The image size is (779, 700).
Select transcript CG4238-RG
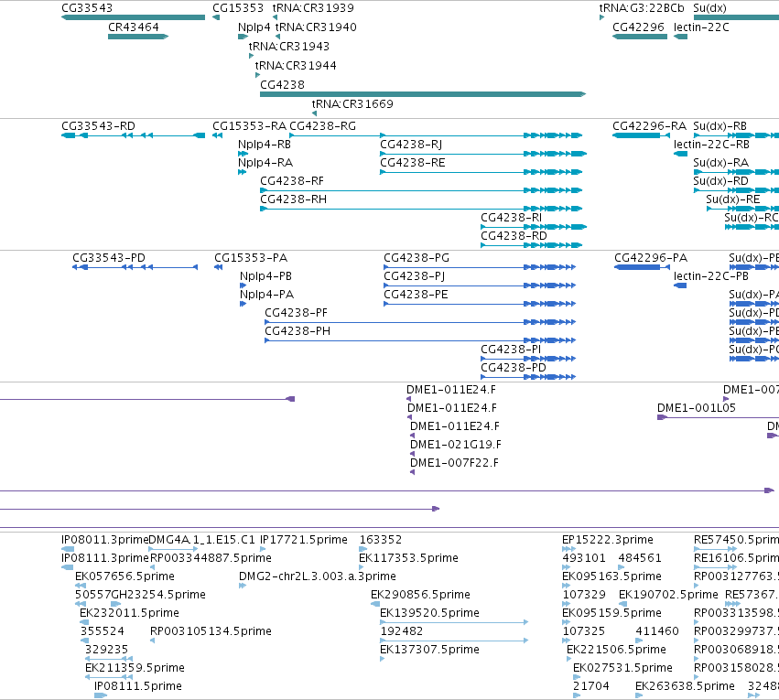pos(436,135)
